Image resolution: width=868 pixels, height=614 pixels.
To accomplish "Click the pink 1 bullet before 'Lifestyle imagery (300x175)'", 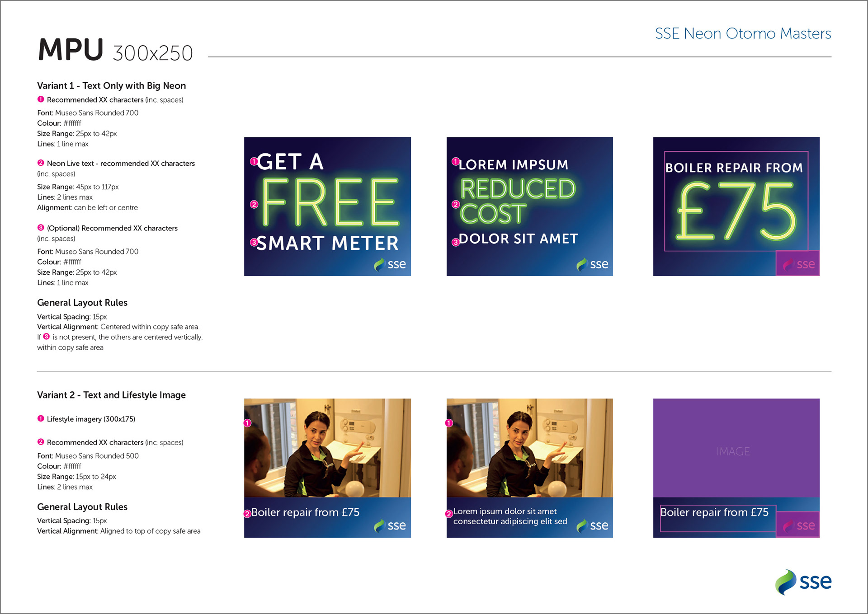I will 41,418.
